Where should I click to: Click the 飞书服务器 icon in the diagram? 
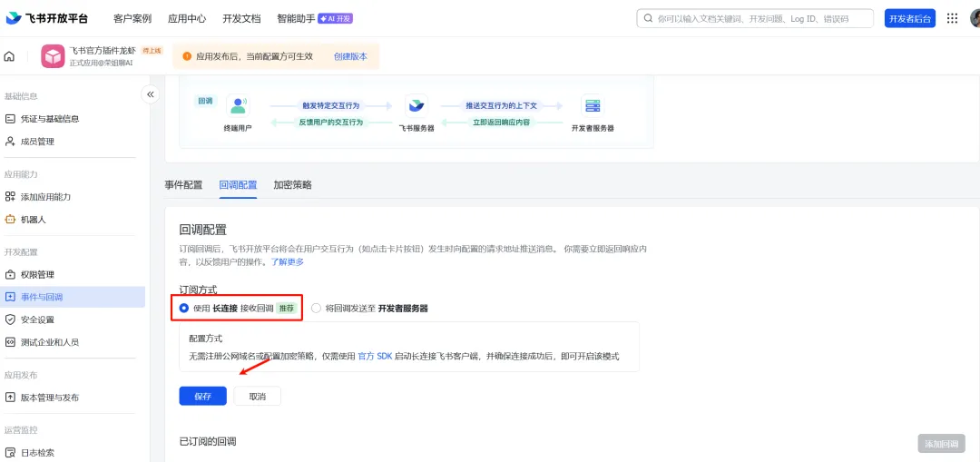[416, 105]
